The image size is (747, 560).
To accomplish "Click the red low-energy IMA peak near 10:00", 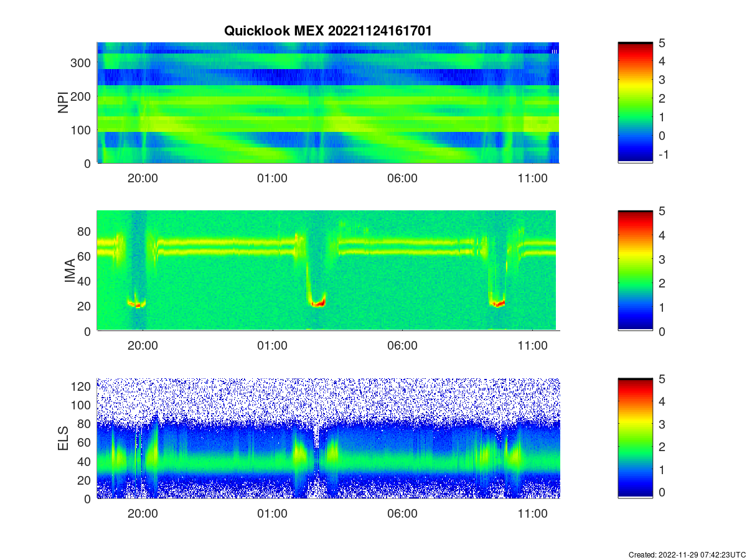I will [x=497, y=303].
